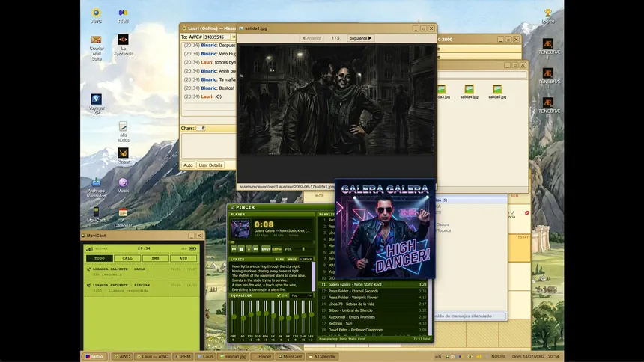Open the Logros trophy icon
Screen dimensions: 644x362
coord(548,16)
